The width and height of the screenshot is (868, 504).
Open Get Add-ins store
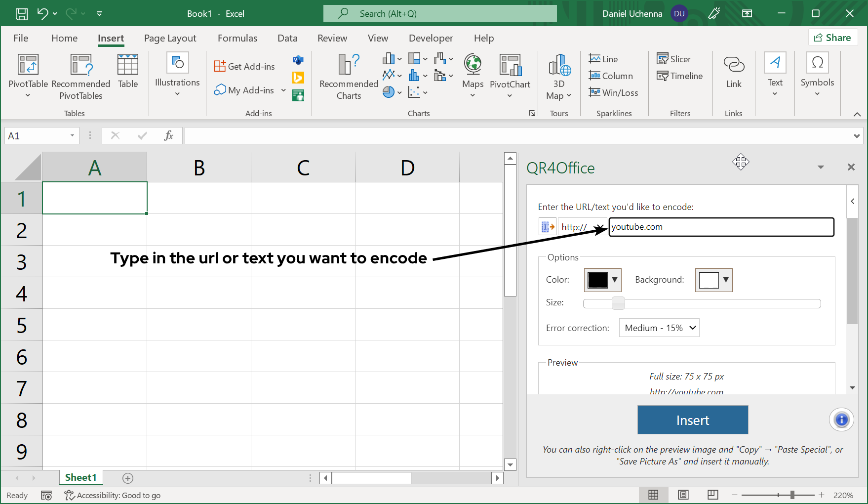click(x=245, y=67)
